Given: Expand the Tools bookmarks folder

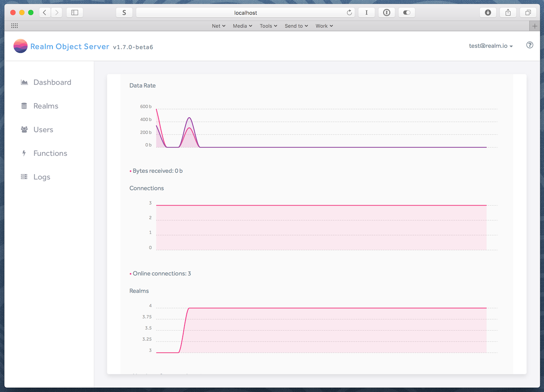Looking at the screenshot, I should tap(268, 26).
